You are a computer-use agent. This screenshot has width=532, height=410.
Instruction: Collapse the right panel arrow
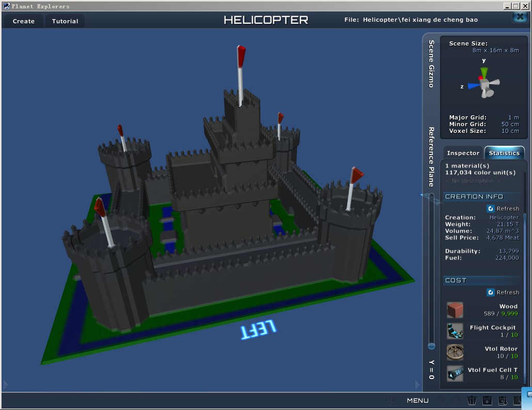[417, 385]
